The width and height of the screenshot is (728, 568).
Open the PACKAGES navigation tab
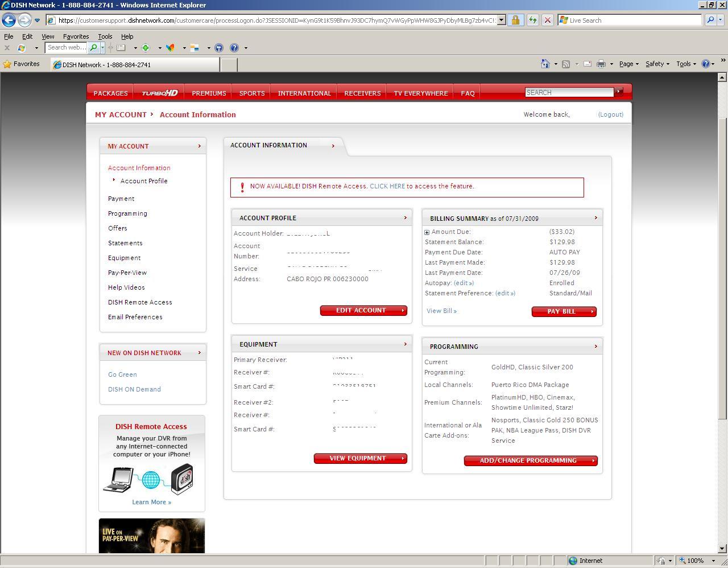click(110, 93)
